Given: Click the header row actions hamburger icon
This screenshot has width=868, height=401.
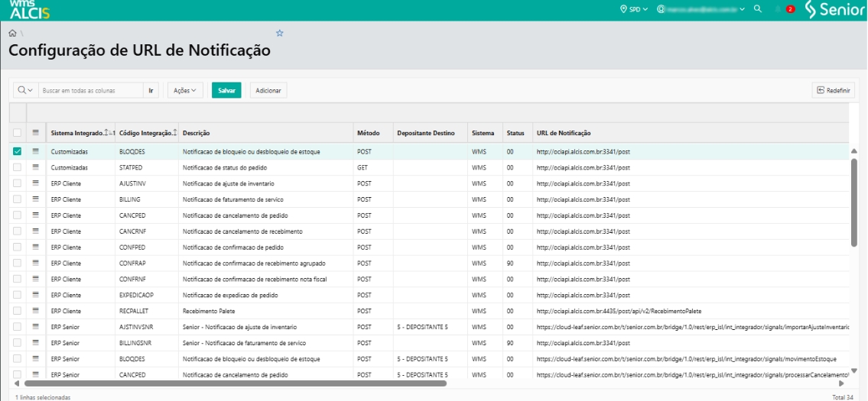Looking at the screenshot, I should click(35, 133).
